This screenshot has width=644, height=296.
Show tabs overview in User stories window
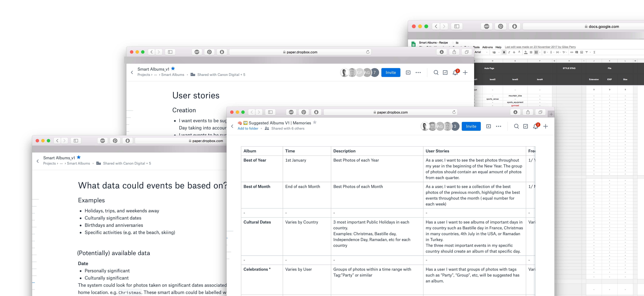(467, 52)
